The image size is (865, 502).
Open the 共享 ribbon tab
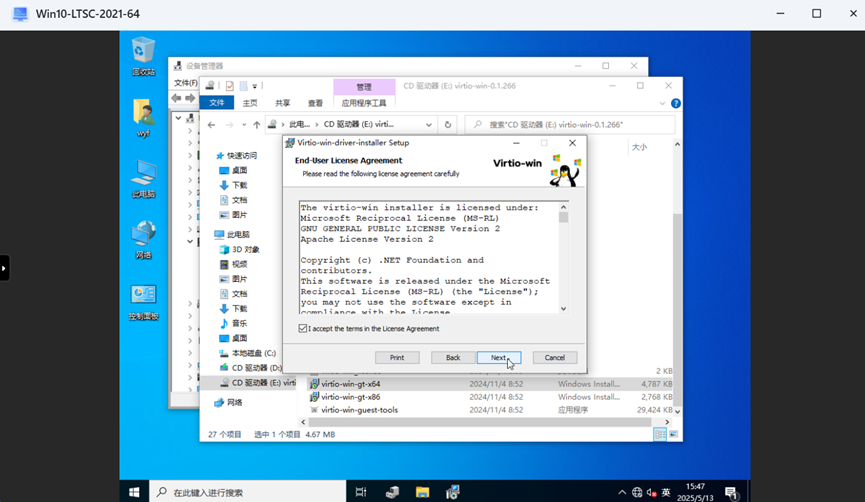[282, 103]
